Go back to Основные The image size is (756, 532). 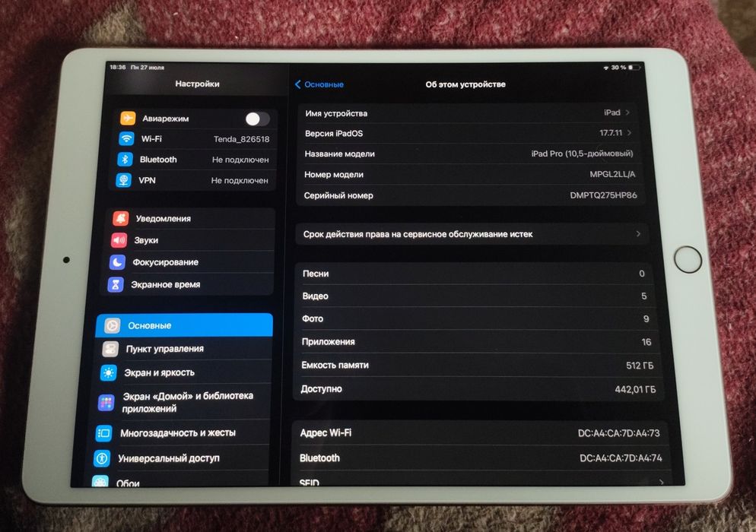[x=319, y=84]
